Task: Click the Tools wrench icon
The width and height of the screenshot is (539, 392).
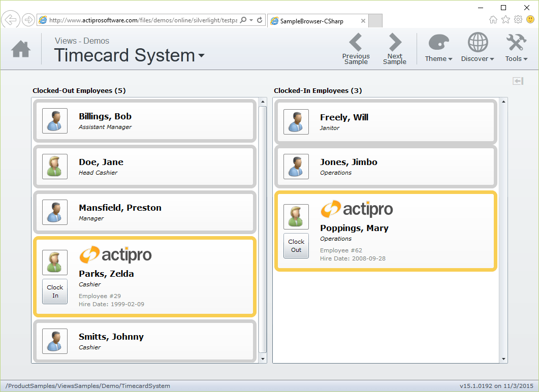Action: coord(516,43)
